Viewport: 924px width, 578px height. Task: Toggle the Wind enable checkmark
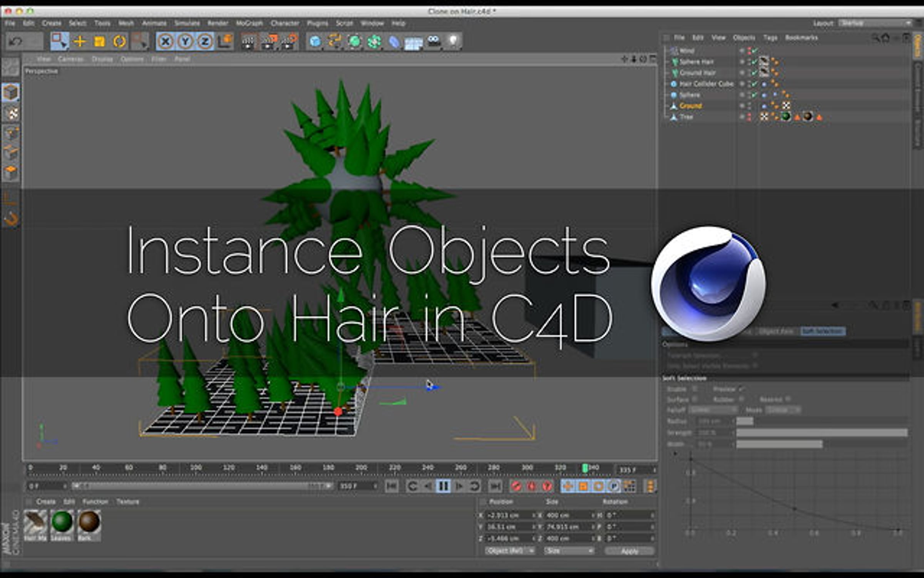click(x=755, y=50)
